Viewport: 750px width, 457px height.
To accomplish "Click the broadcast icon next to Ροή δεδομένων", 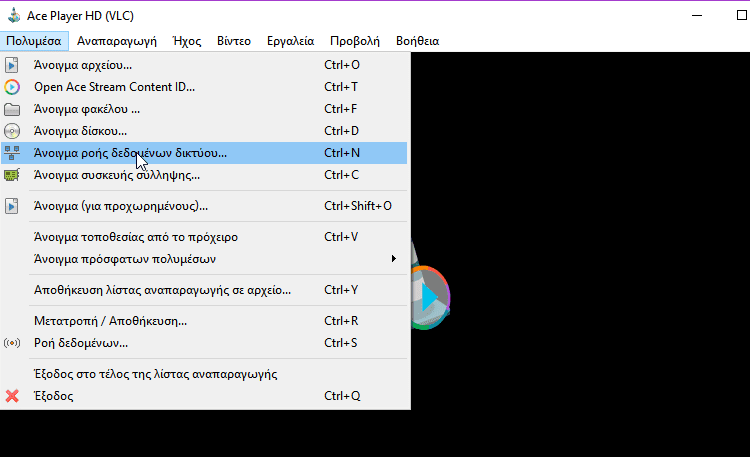I will point(12,343).
